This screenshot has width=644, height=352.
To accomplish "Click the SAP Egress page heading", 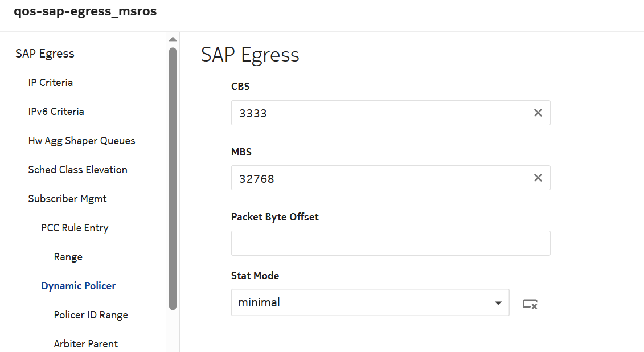I will click(x=249, y=55).
